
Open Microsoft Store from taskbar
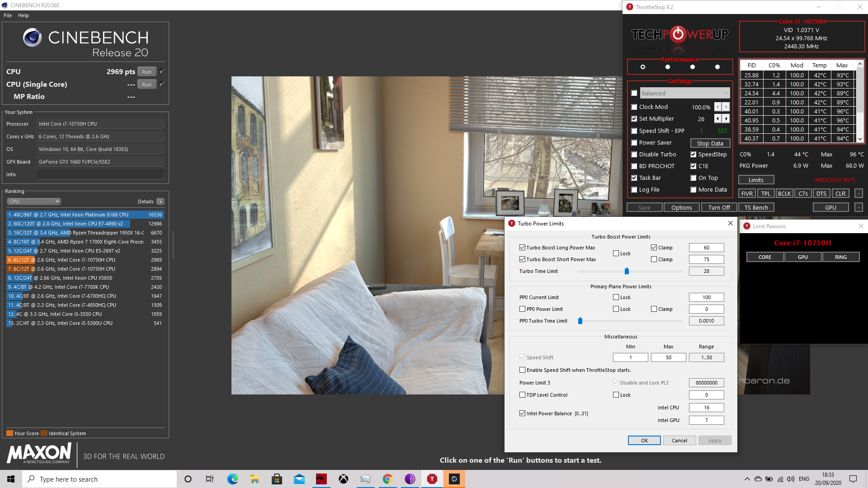[277, 479]
